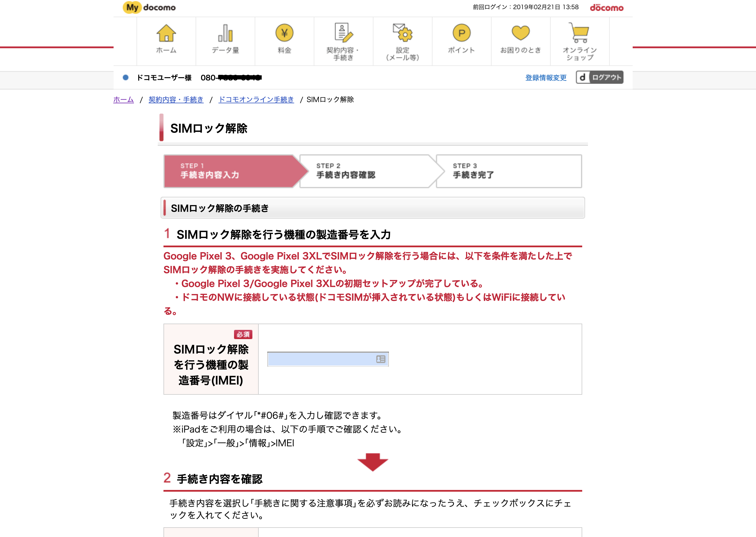Open the 料金 yen coin icon

(284, 33)
